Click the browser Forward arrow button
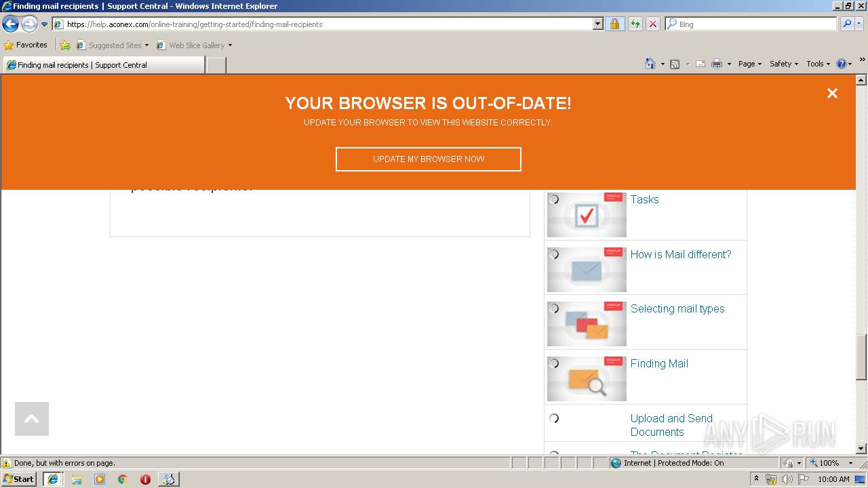The image size is (868, 488). tap(29, 24)
